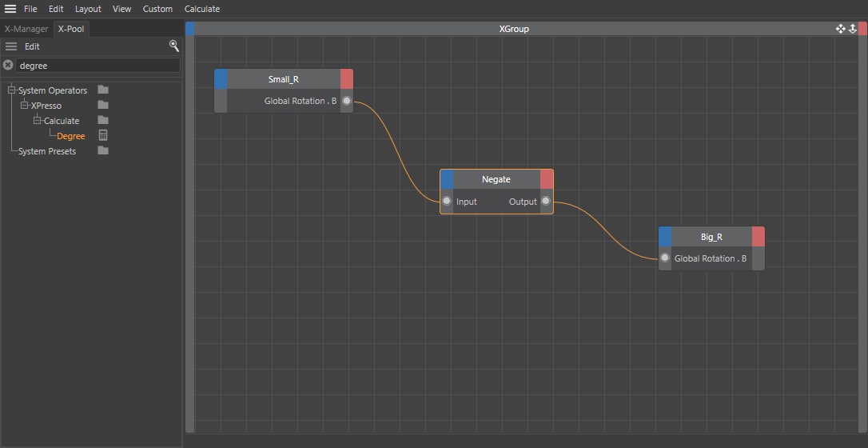The height and width of the screenshot is (448, 868).
Task: Click folder icon beside XPresso
Action: 103,105
